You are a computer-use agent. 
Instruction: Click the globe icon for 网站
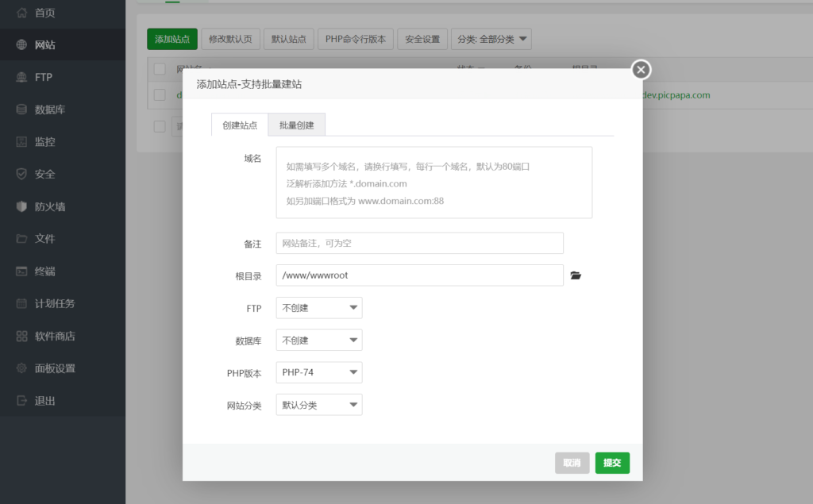tap(21, 44)
